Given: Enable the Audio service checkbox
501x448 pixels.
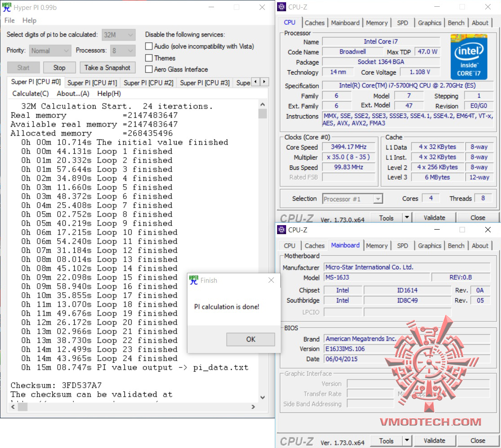Looking at the screenshot, I should click(x=149, y=46).
